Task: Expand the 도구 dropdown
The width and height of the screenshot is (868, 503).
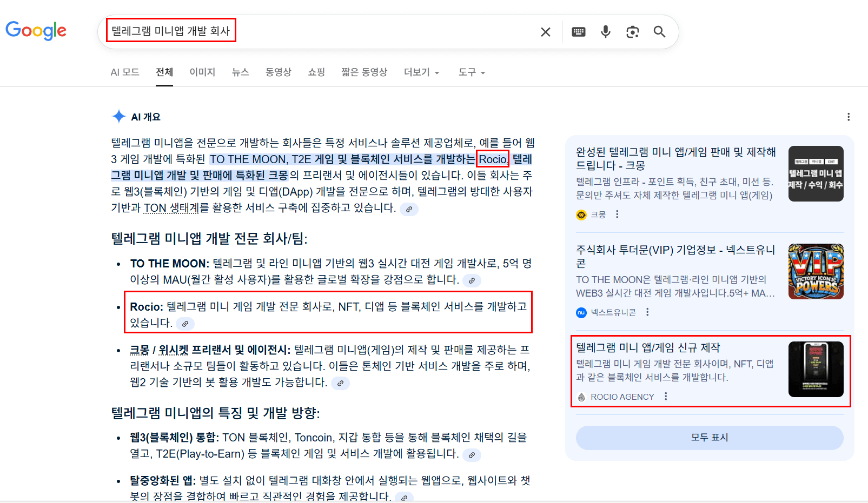Action: tap(470, 72)
